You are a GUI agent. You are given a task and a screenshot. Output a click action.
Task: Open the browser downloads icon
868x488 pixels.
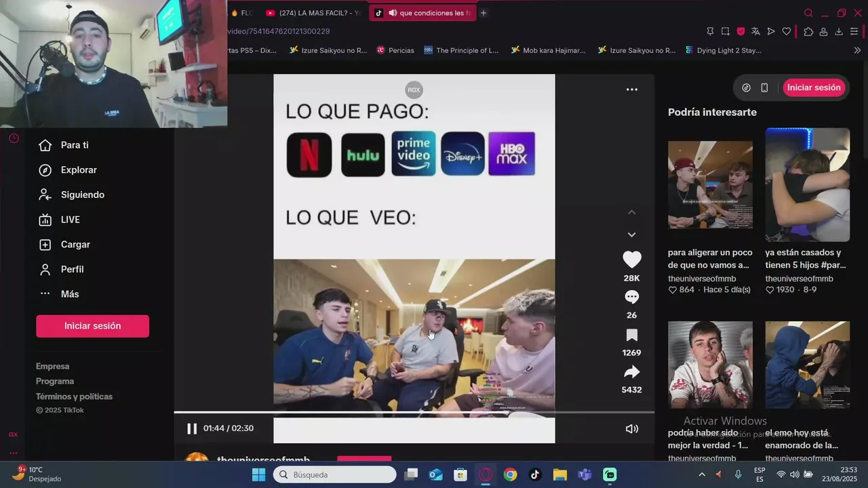point(839,31)
